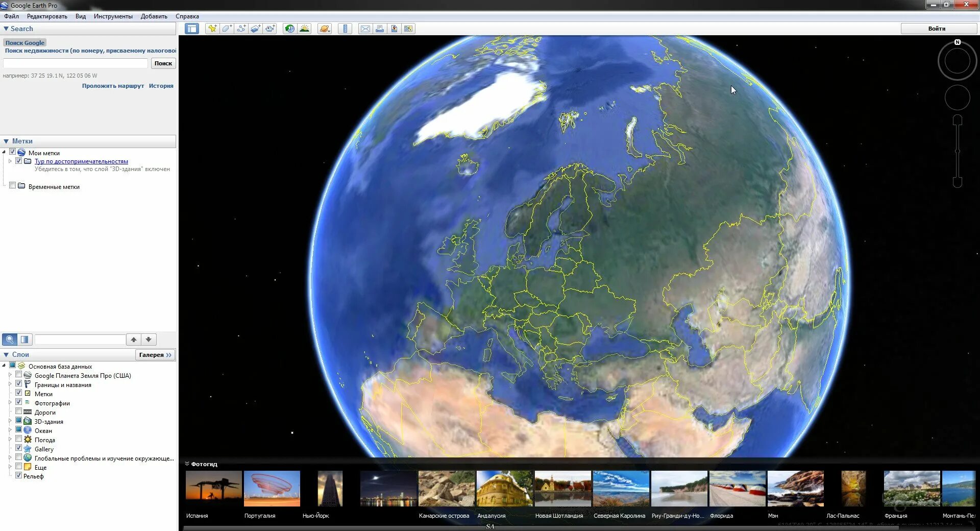
Task: Open the Редактировать menu
Action: (x=47, y=16)
